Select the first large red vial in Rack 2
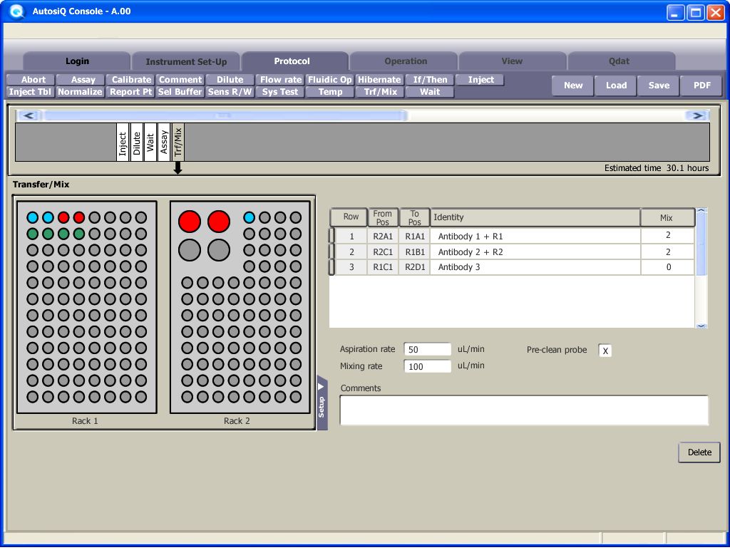 tap(190, 222)
